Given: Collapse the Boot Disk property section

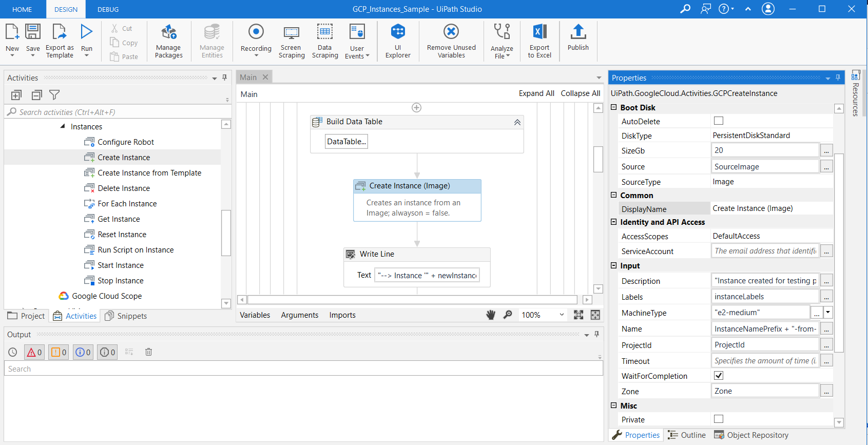Looking at the screenshot, I should [613, 107].
